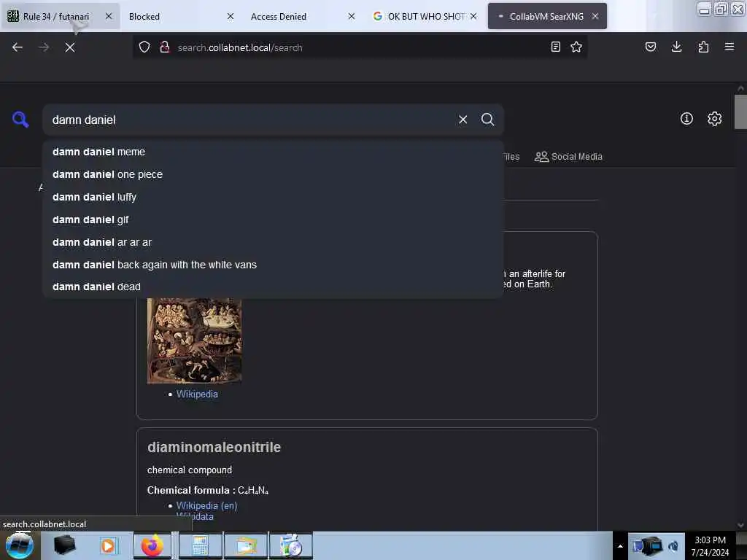Close the CollabVM SearXNG tab
The height and width of the screenshot is (560, 747).
coord(595,16)
